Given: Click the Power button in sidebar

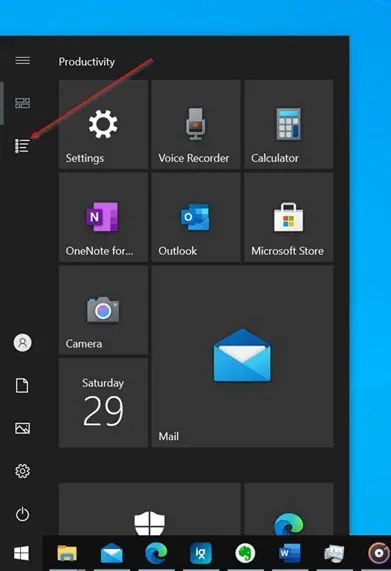Looking at the screenshot, I should point(23,514).
